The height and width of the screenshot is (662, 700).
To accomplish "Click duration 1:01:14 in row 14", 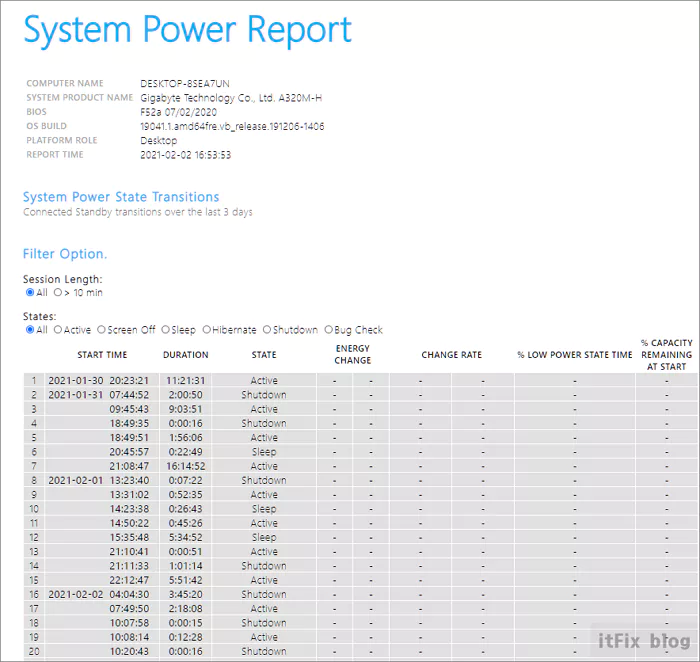I will pos(186,566).
